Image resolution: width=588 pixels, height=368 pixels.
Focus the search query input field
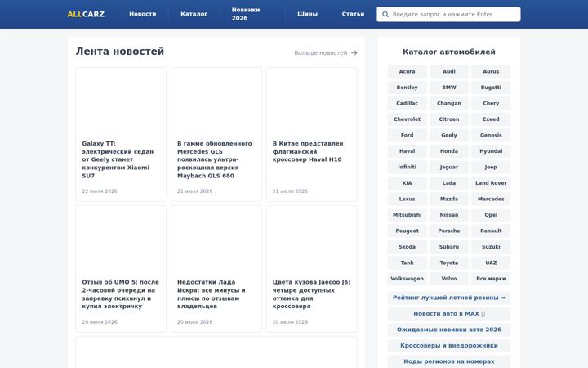[448, 14]
